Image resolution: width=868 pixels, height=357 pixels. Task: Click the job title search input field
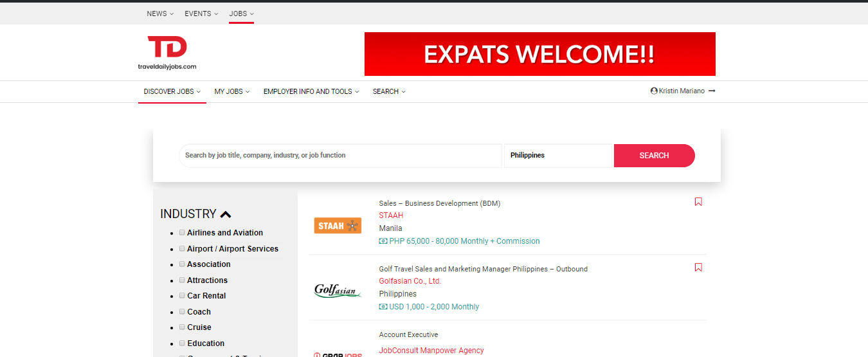point(340,156)
